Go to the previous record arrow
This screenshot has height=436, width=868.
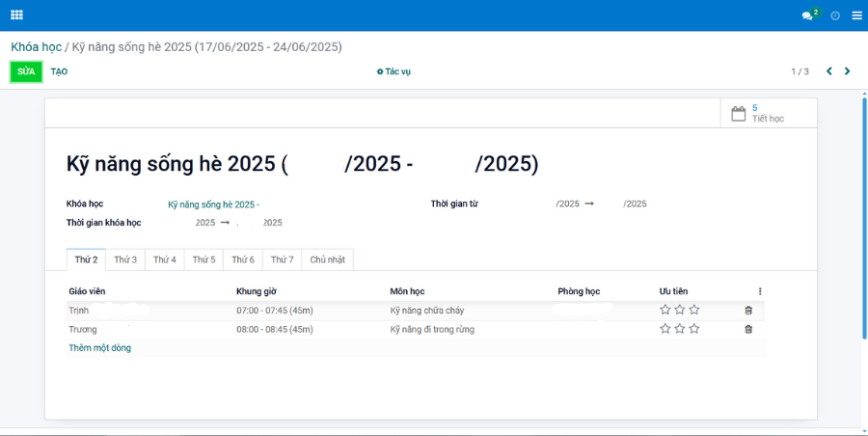[827, 71]
